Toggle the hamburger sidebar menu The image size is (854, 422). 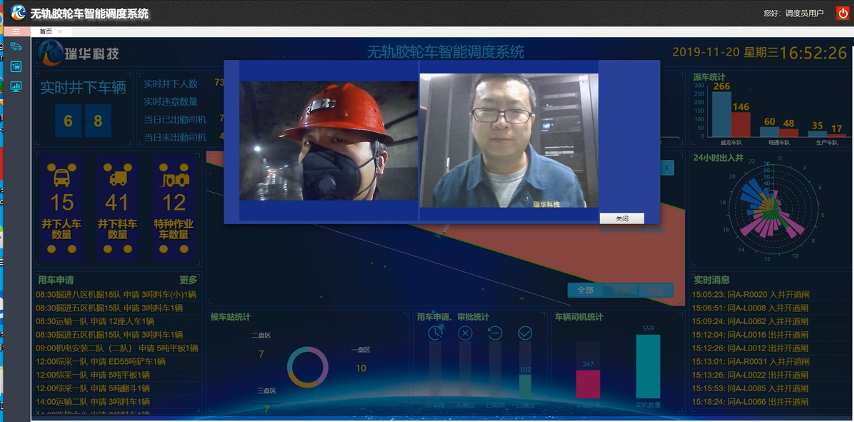coord(16,32)
